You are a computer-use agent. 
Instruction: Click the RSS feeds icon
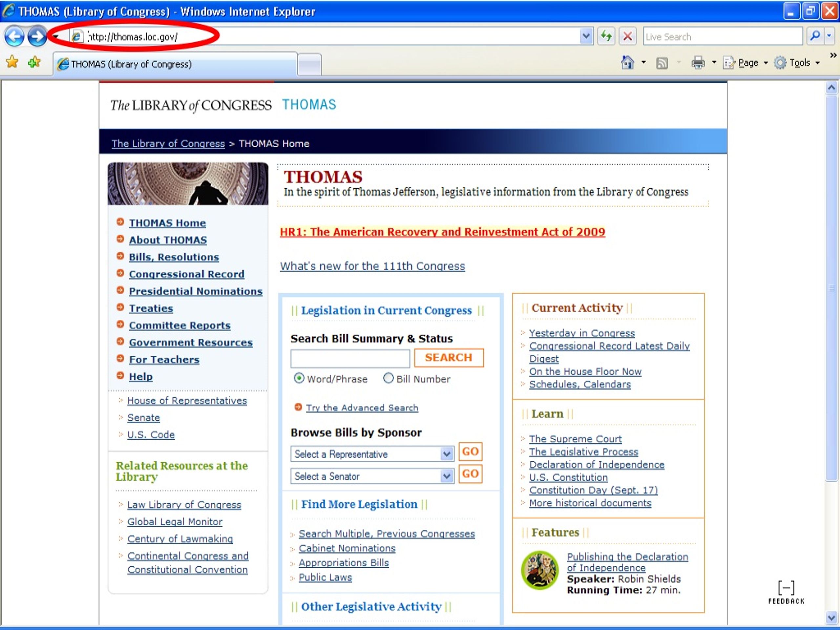pos(662,63)
